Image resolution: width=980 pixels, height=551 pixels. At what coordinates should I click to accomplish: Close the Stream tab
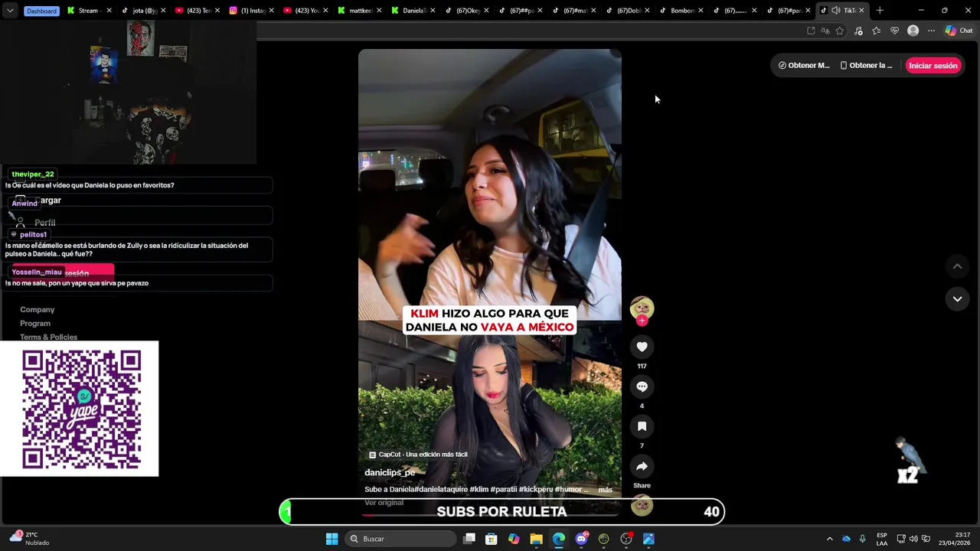(x=109, y=11)
